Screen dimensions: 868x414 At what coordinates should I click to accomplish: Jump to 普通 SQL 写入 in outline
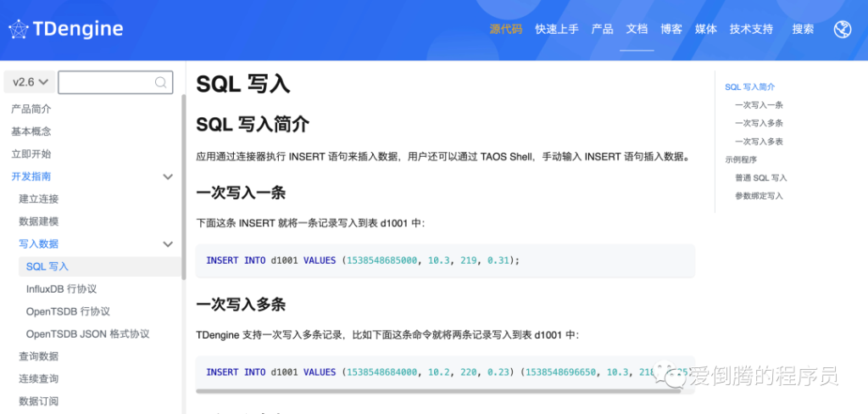[x=761, y=178]
